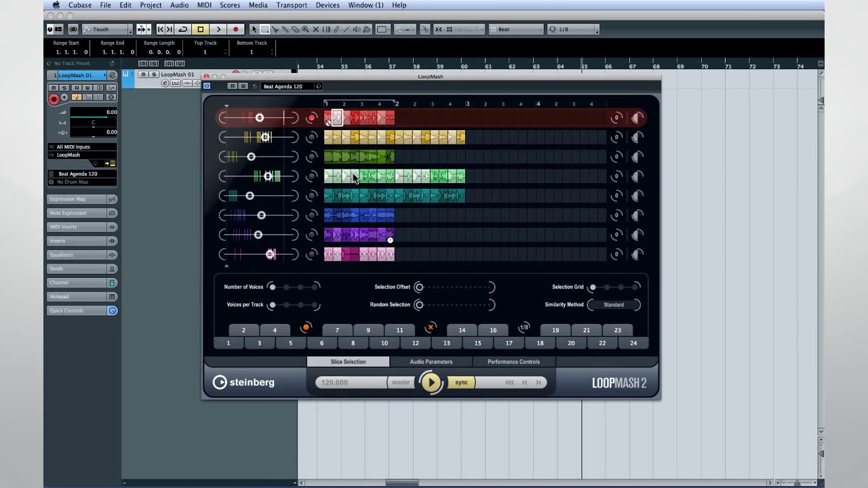Go to previous marker in transport toolbar
The image size is (868, 488).
(161, 29)
